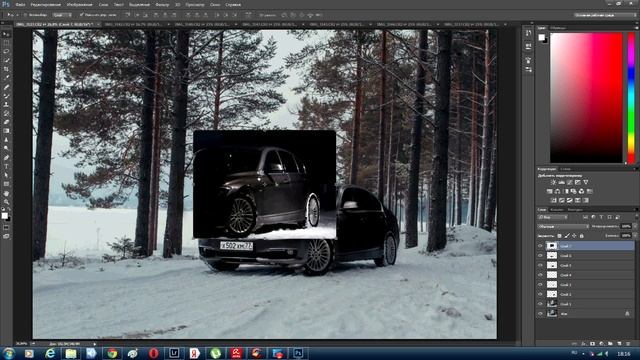Add an Invert adjustment layer
The height and width of the screenshot is (360, 640).
[554, 200]
